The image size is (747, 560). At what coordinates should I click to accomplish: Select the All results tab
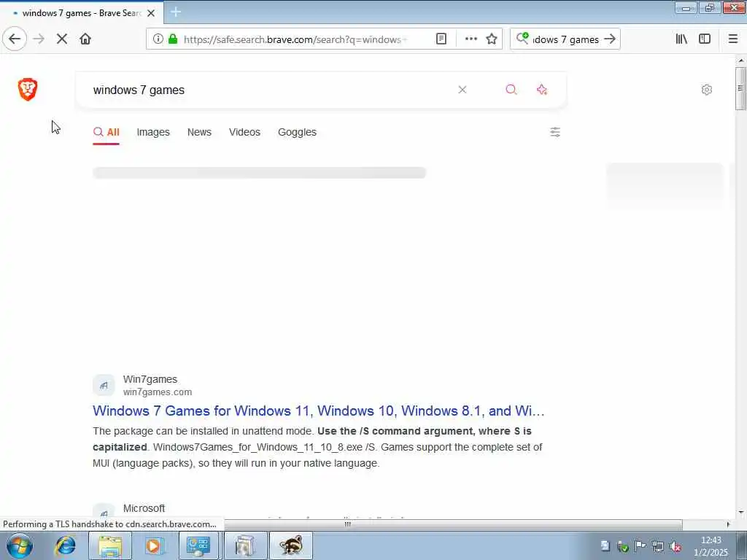pos(107,133)
